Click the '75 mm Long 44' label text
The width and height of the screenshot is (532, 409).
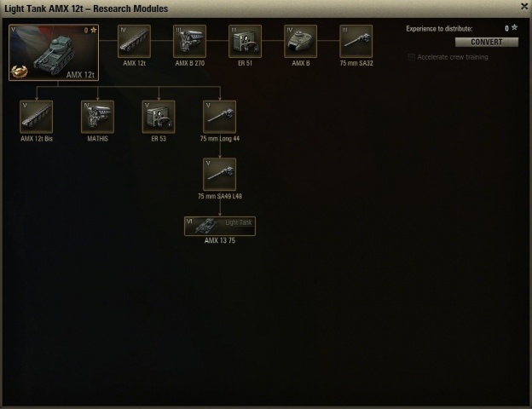coord(219,139)
